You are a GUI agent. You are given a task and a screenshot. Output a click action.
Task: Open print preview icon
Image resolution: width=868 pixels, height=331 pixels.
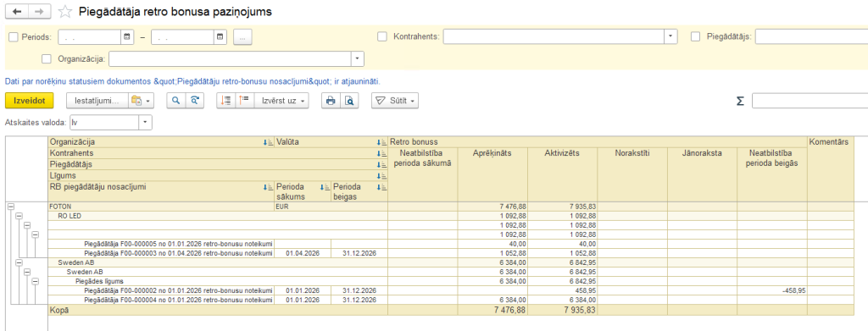coord(349,101)
